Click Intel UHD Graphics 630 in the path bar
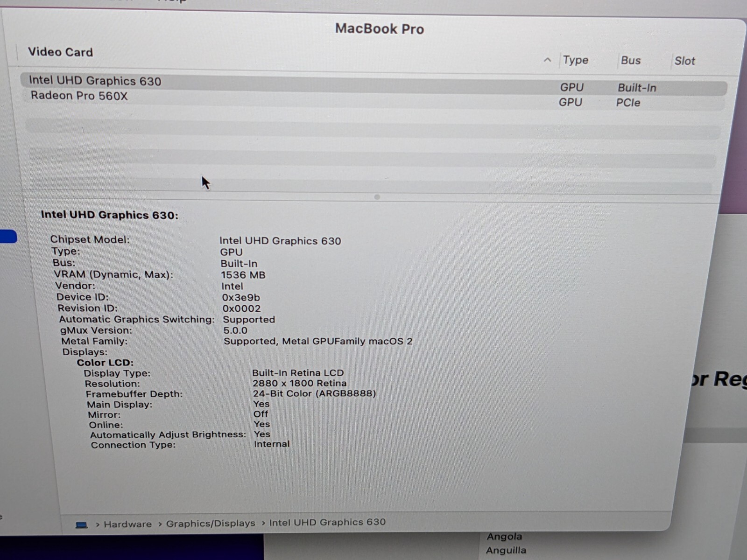 327,522
